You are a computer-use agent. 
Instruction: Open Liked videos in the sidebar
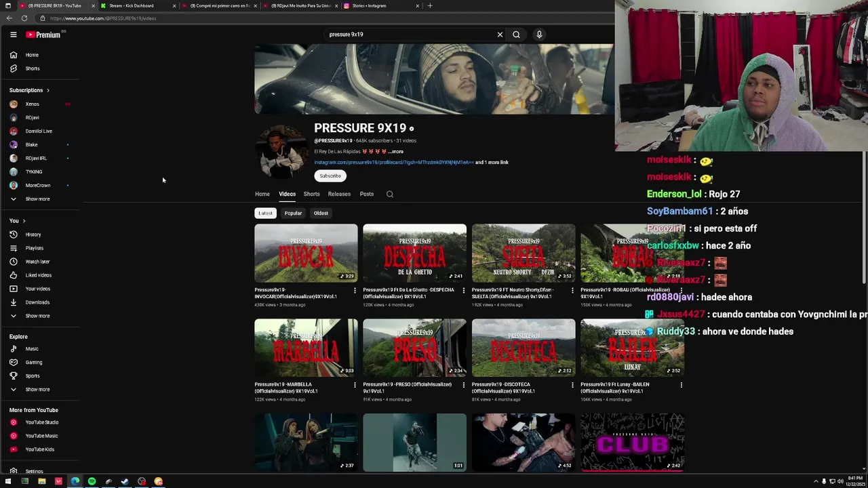[41, 275]
